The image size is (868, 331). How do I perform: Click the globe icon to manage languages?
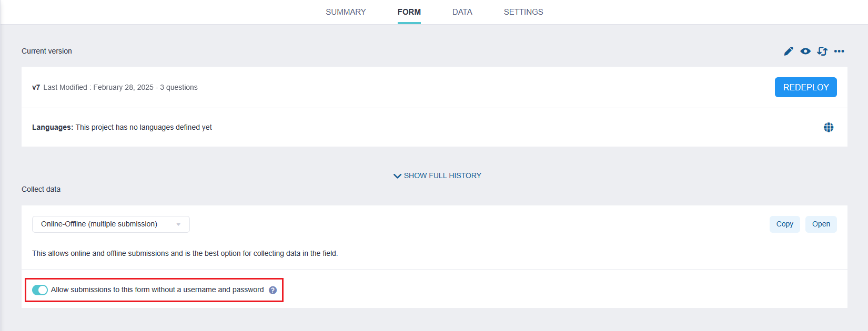pos(829,127)
